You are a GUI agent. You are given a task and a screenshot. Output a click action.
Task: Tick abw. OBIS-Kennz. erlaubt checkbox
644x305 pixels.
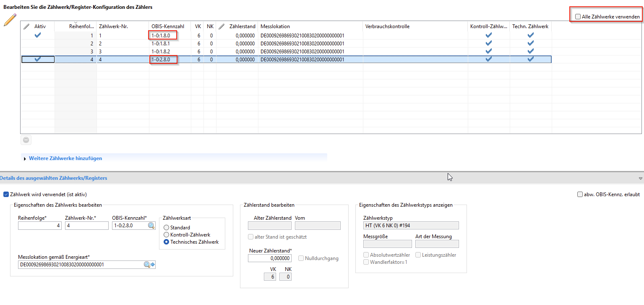pyautogui.click(x=580, y=195)
